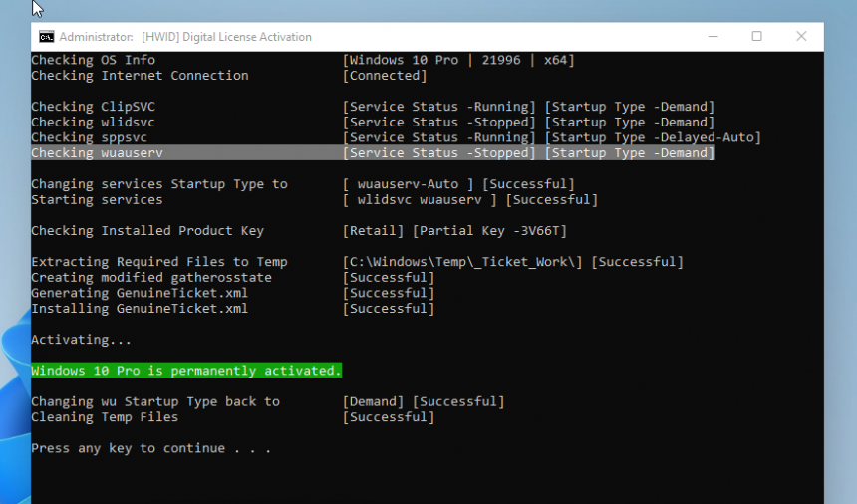The width and height of the screenshot is (857, 504).
Task: Click the 'C:\Windows\Temp\_Ticket_Work\' path text
Action: pos(462,262)
